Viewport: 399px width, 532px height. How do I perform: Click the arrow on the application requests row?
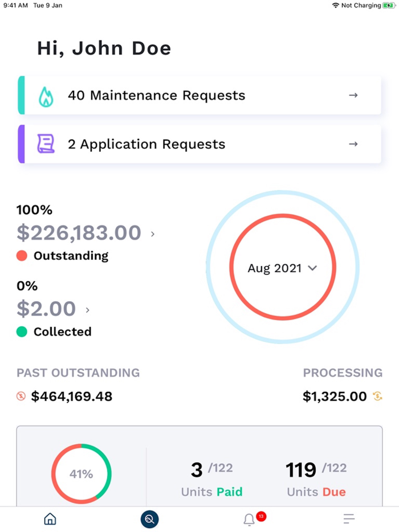pos(354,144)
